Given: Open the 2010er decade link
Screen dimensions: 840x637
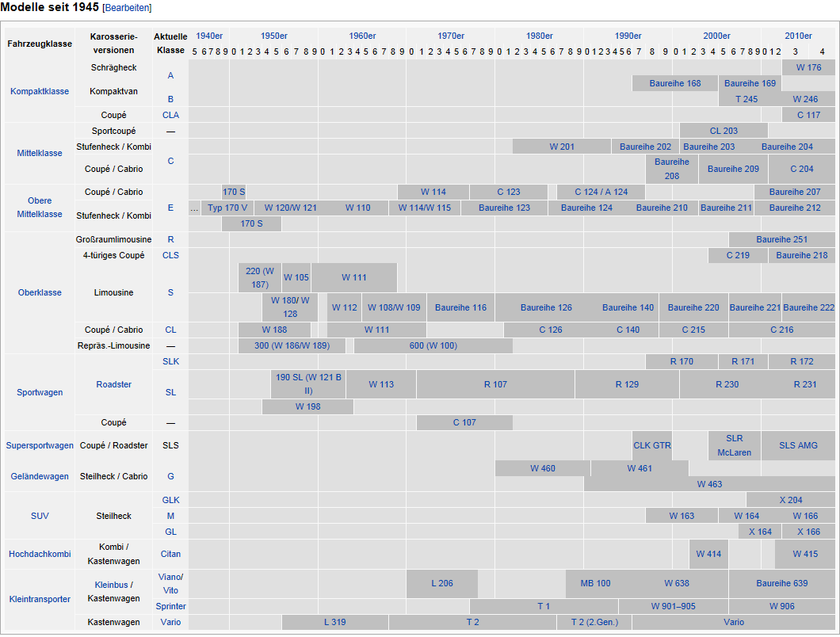Looking at the screenshot, I should tap(798, 36).
